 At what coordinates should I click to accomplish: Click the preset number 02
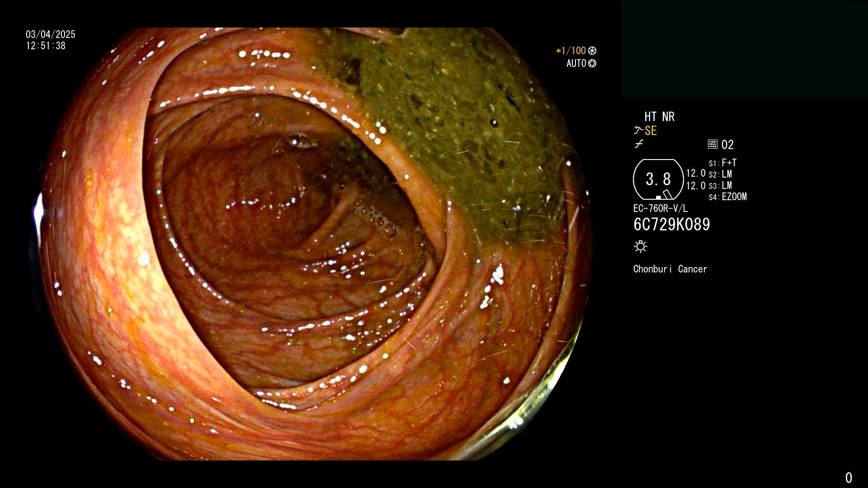point(727,145)
